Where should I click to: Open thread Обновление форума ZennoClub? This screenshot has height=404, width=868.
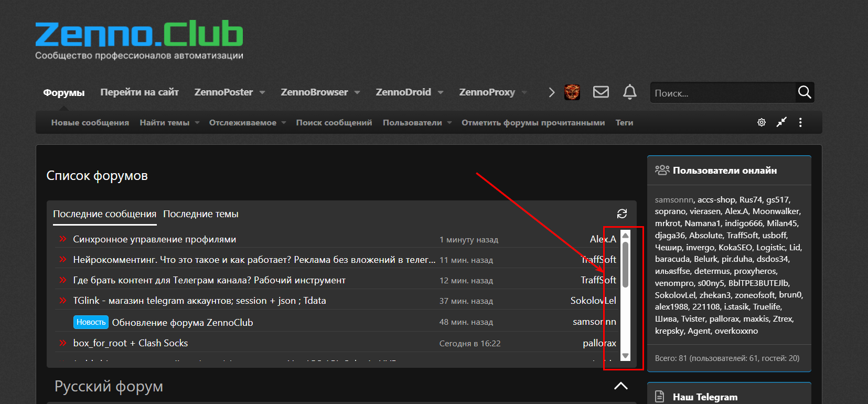click(183, 322)
